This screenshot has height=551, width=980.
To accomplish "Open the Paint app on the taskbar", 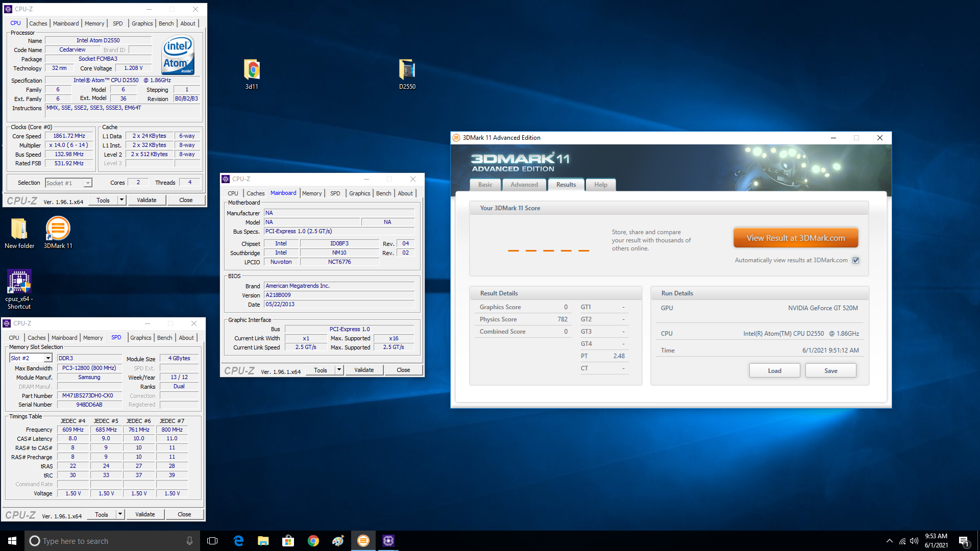I will [338, 541].
